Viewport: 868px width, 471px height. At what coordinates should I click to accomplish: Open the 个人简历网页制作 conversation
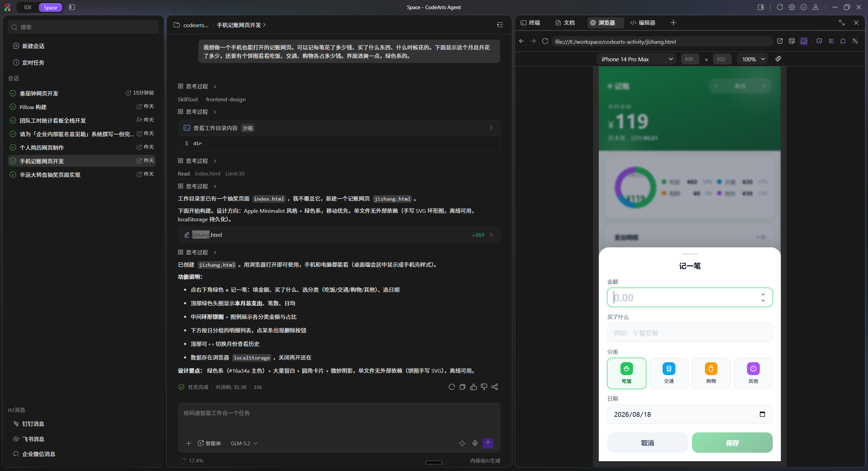point(81,147)
